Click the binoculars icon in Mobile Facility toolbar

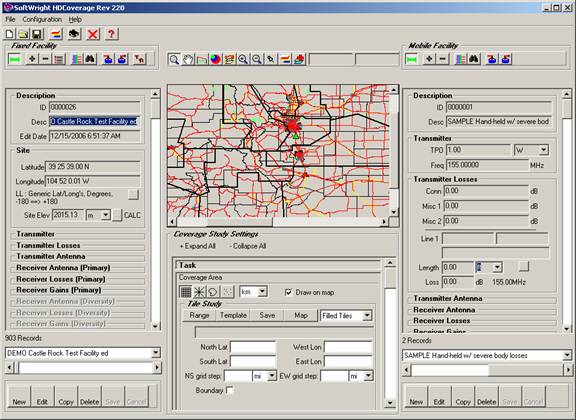click(474, 59)
